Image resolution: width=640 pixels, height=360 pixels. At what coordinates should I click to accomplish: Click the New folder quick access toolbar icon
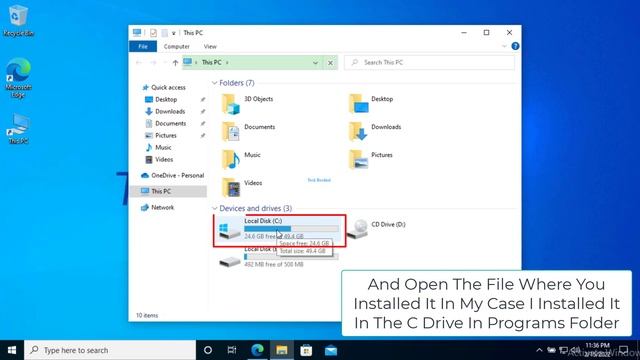point(164,33)
